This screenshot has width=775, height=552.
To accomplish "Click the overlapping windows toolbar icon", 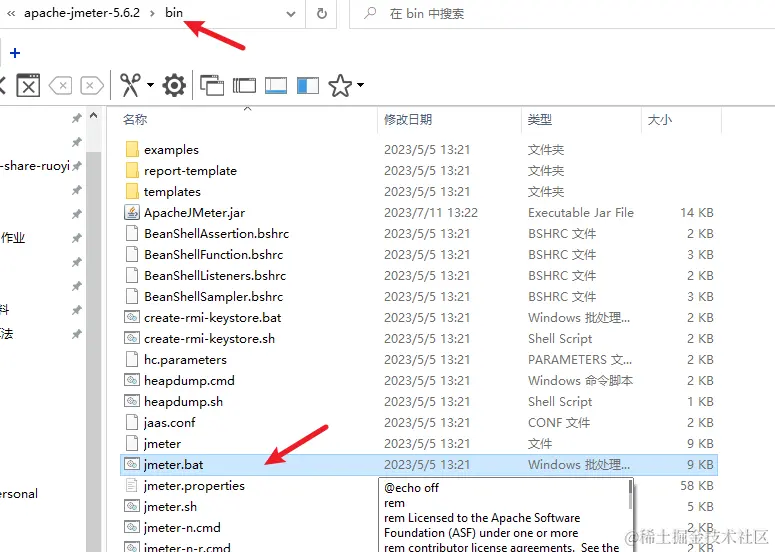I will pos(212,85).
